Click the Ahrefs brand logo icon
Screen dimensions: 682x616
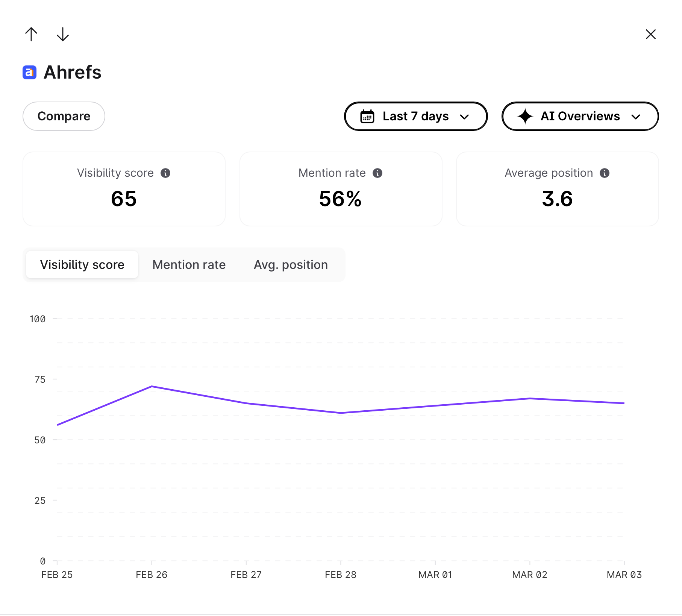pos(29,72)
